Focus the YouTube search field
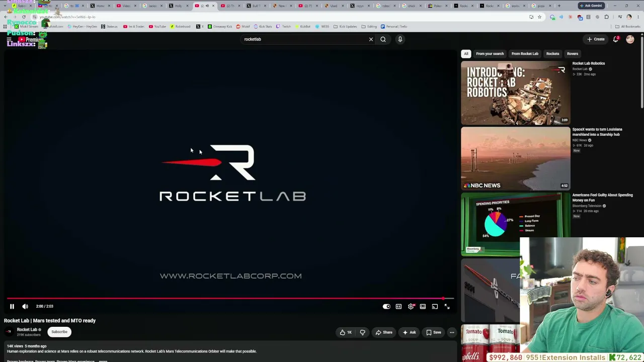This screenshot has height=362, width=644. pos(303,39)
